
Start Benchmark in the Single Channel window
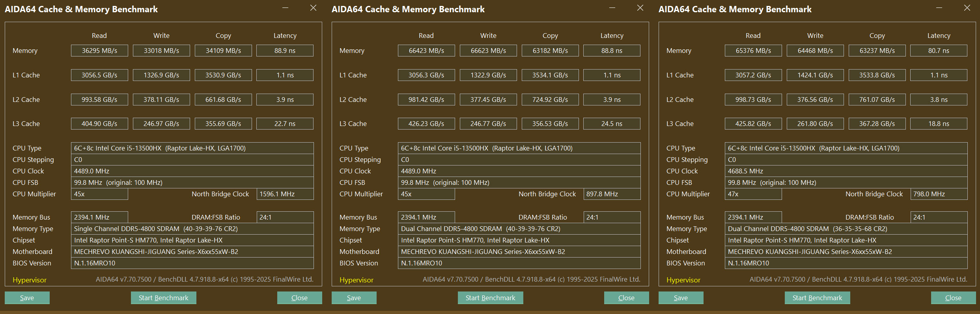pos(163,298)
